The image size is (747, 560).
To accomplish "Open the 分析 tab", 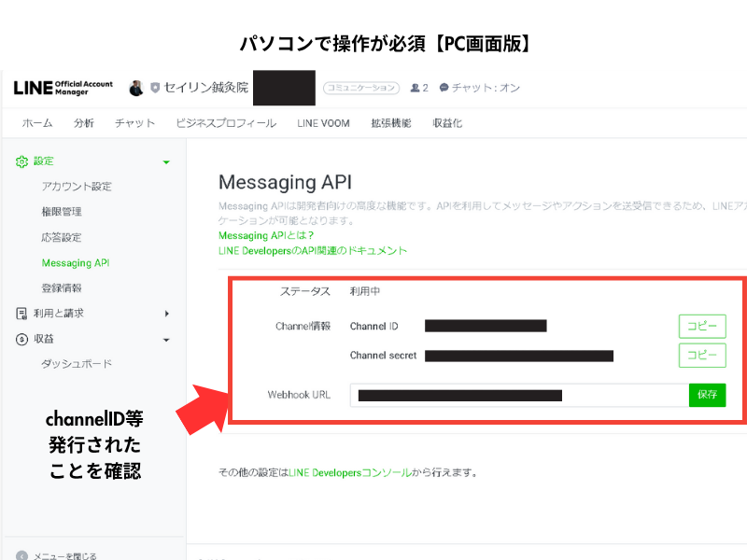I will pos(83,123).
